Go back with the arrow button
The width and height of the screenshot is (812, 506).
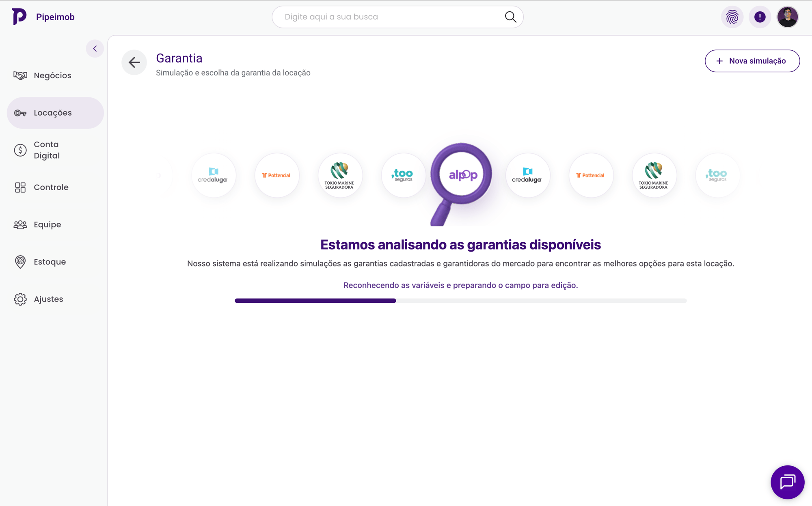134,62
